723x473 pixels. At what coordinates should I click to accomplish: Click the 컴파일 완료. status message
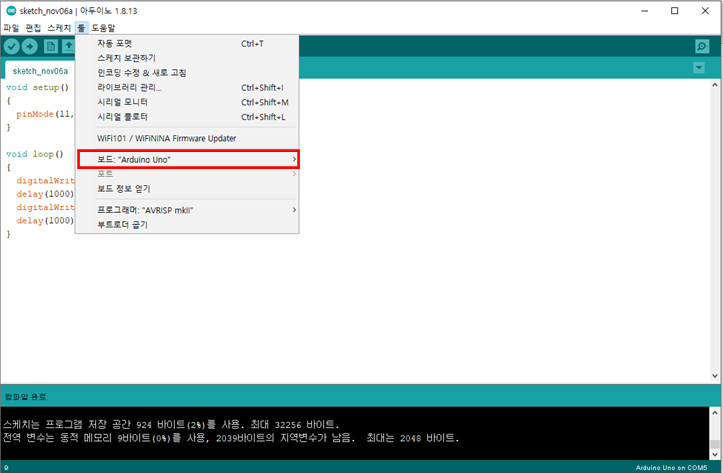[x=26, y=397]
